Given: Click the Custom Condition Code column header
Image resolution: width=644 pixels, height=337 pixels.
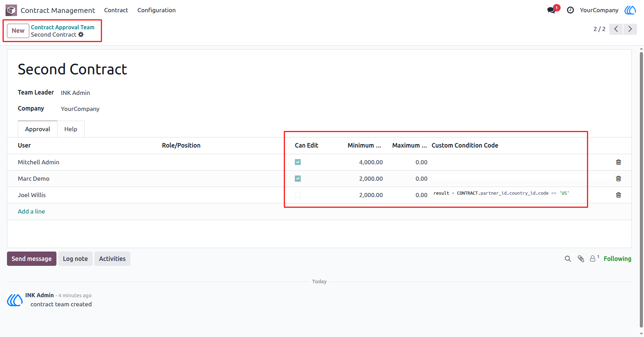Looking at the screenshot, I should [x=465, y=145].
